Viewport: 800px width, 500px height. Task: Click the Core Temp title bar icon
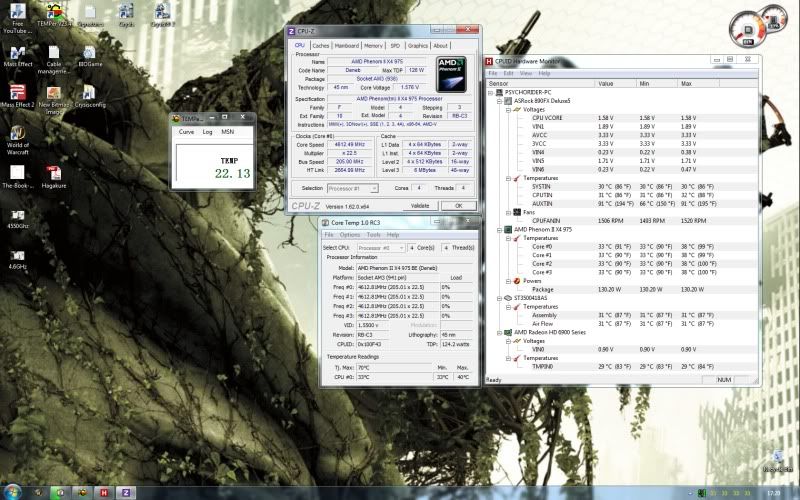(326, 222)
